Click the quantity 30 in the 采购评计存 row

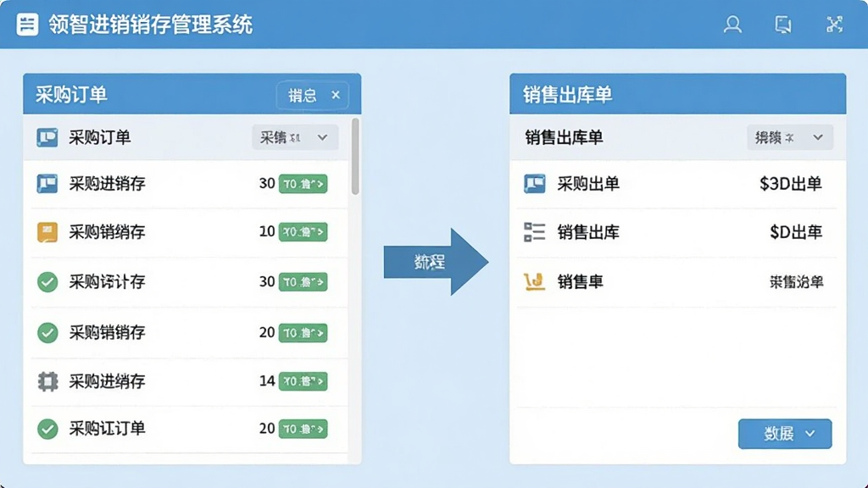[x=267, y=281]
